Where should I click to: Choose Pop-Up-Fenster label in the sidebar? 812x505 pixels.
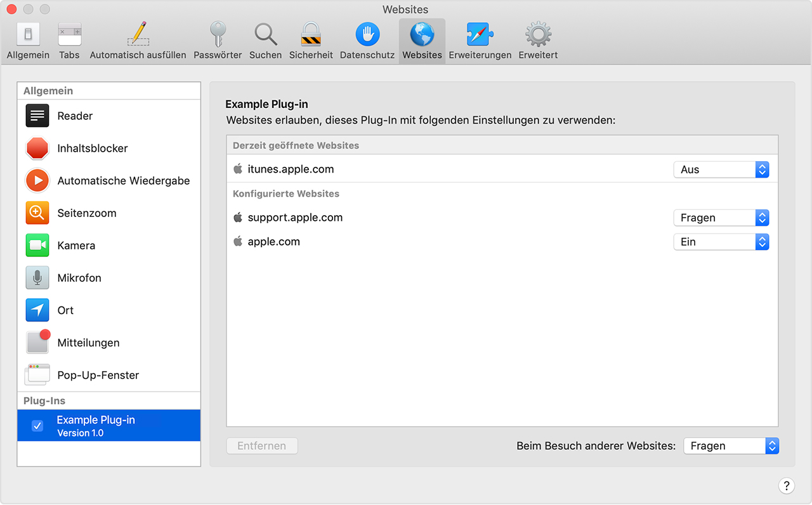(x=98, y=375)
